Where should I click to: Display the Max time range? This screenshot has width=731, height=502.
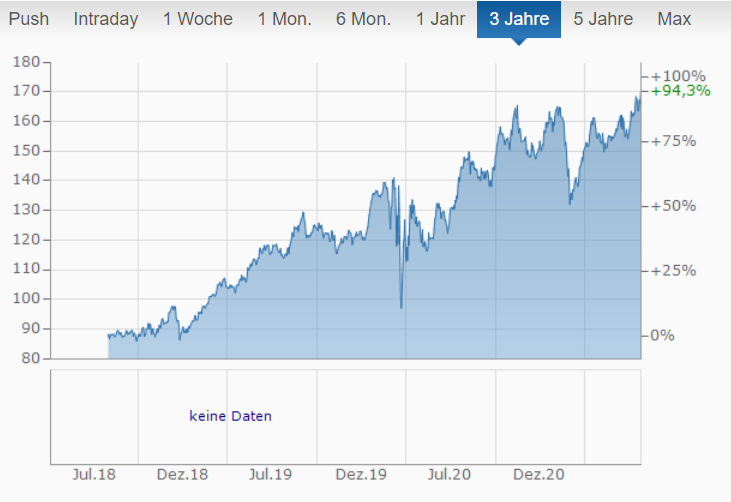(674, 19)
